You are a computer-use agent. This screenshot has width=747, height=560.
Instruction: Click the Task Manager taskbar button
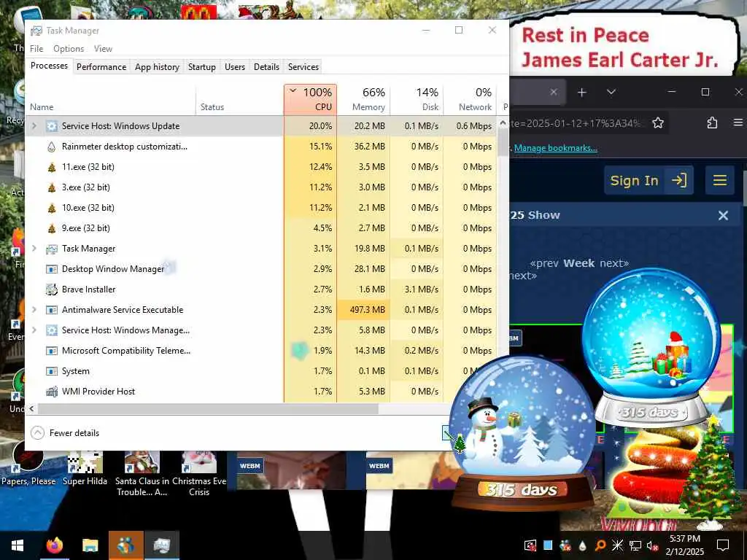tap(161, 545)
